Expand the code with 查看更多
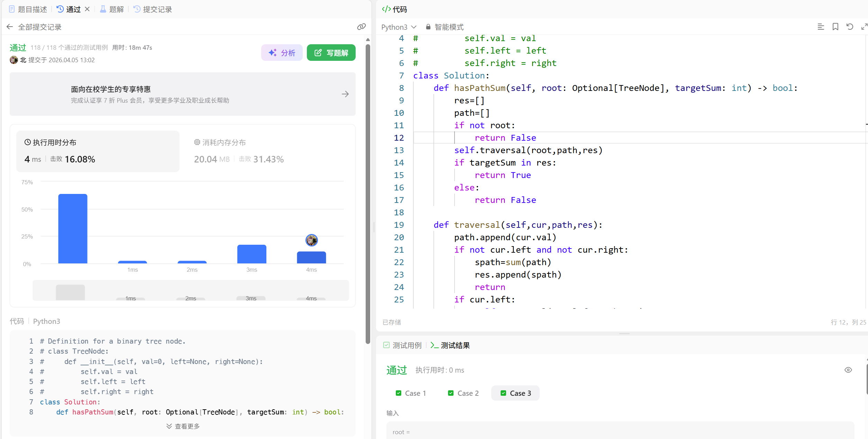The width and height of the screenshot is (868, 439). [183, 426]
